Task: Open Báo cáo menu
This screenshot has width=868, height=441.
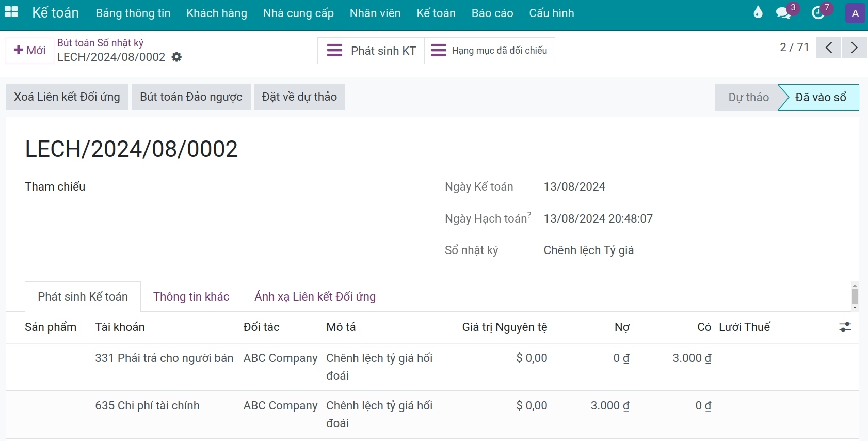Action: click(x=492, y=13)
